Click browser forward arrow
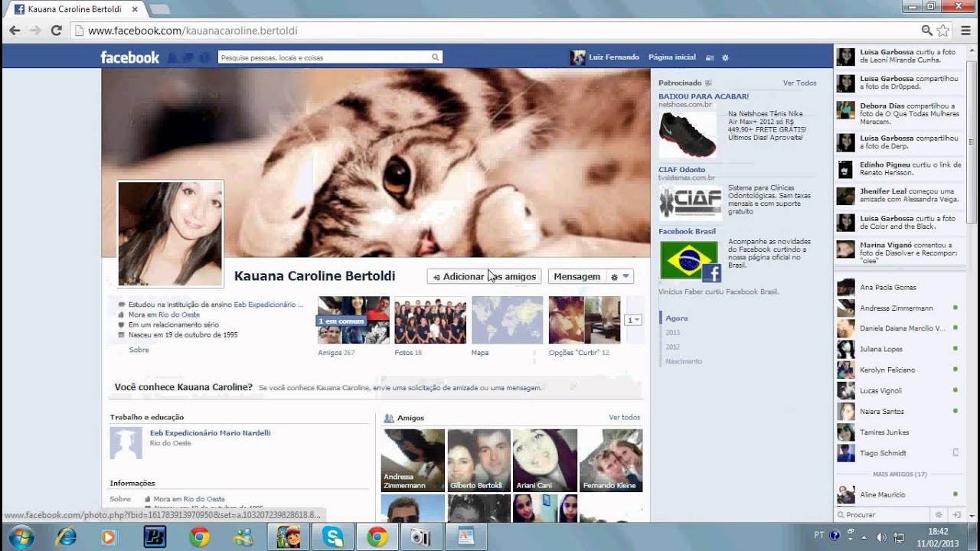Viewport: 980px width, 551px height. pyautogui.click(x=35, y=31)
